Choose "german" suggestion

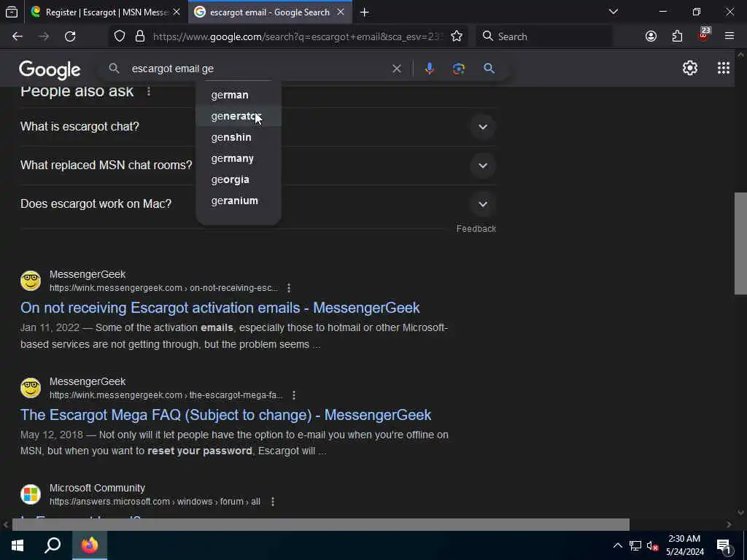[239, 95]
